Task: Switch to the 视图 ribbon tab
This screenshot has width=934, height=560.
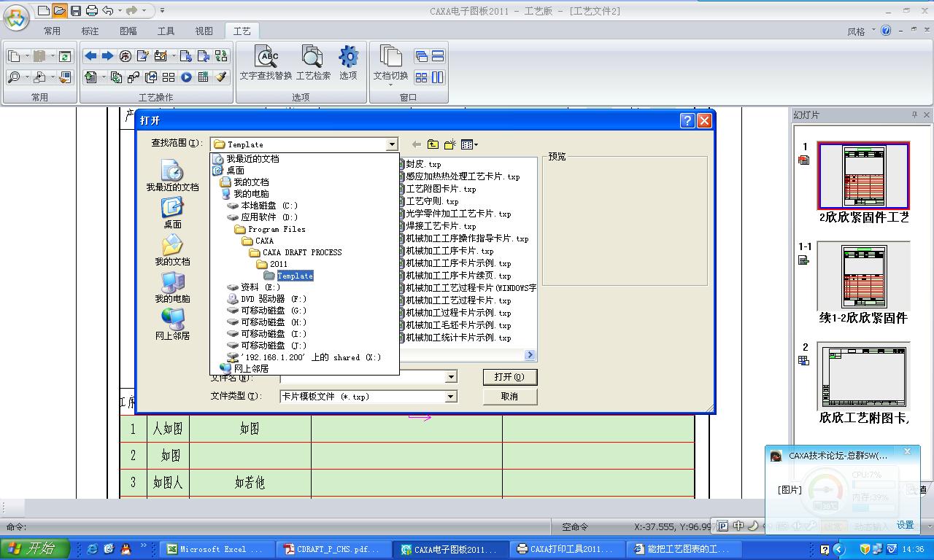Action: pos(204,31)
